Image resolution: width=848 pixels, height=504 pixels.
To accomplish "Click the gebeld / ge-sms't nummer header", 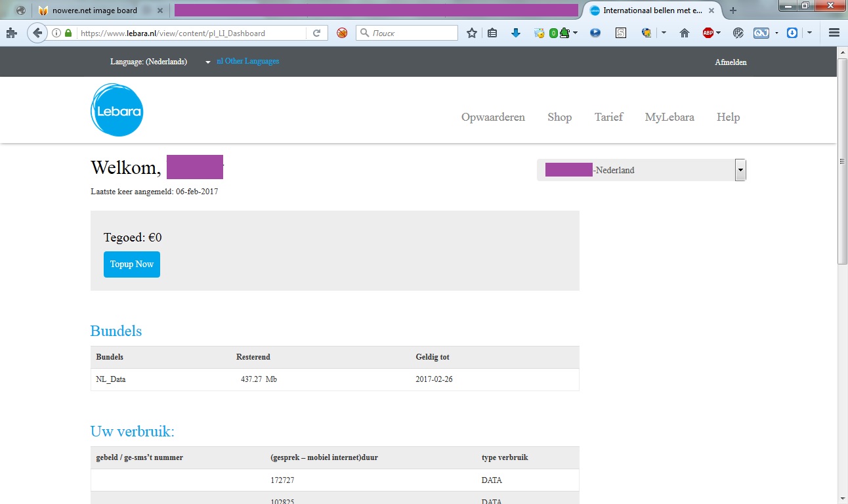I will (140, 457).
